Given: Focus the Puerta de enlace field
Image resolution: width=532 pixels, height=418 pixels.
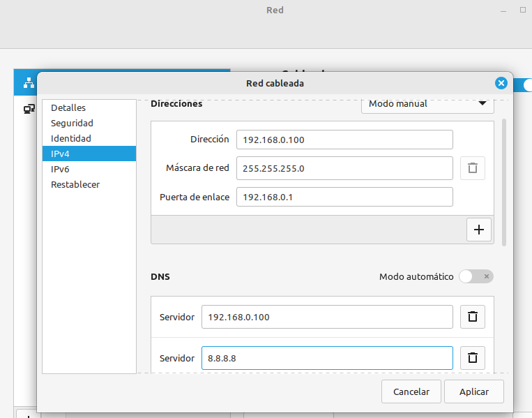Looking at the screenshot, I should pyautogui.click(x=344, y=197).
